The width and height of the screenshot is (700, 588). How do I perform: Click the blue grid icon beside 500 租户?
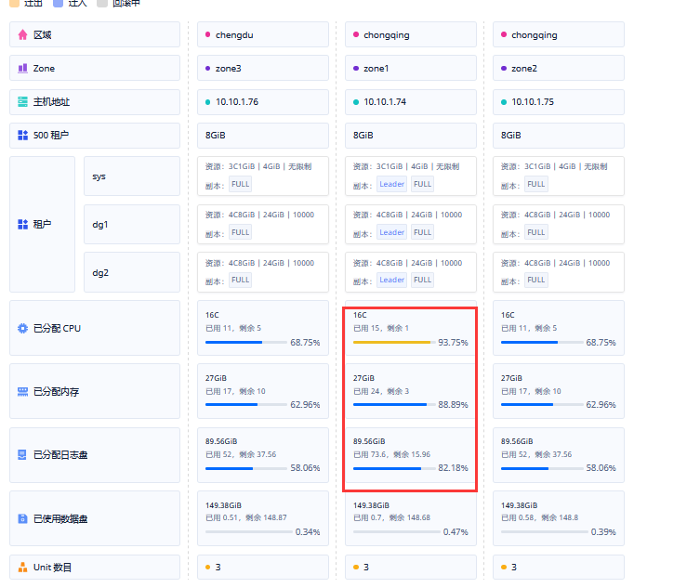click(x=22, y=136)
